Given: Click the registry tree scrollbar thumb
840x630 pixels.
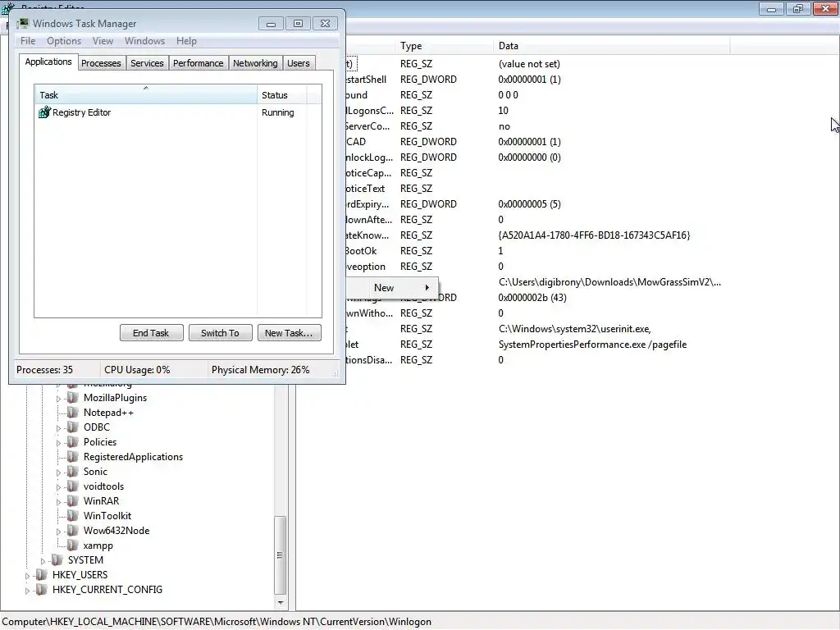Looking at the screenshot, I should pyautogui.click(x=281, y=555).
